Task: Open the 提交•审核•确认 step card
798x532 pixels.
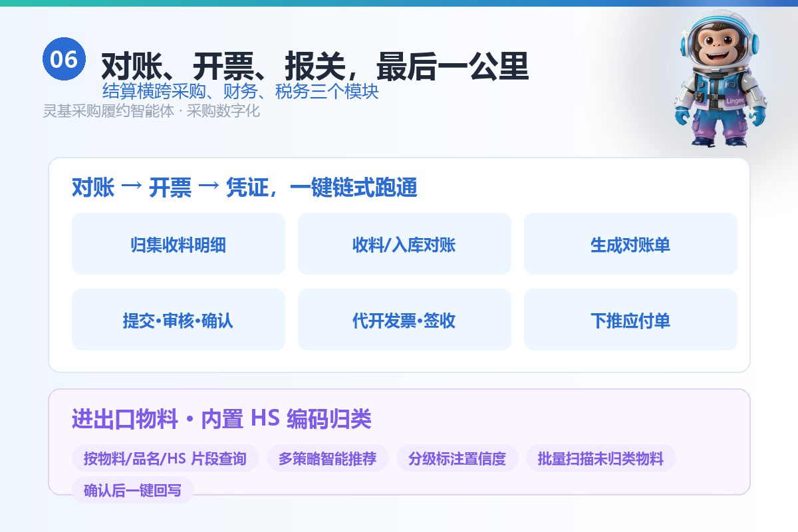Action: (178, 320)
